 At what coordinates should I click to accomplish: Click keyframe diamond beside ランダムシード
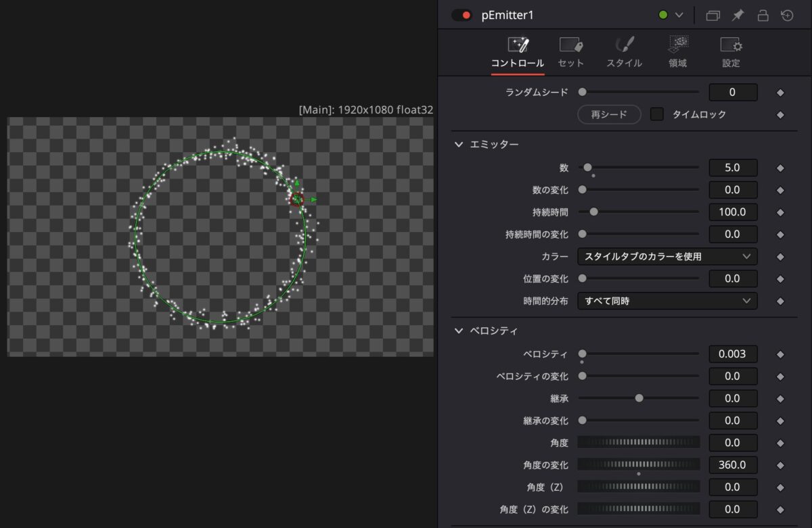pos(780,93)
